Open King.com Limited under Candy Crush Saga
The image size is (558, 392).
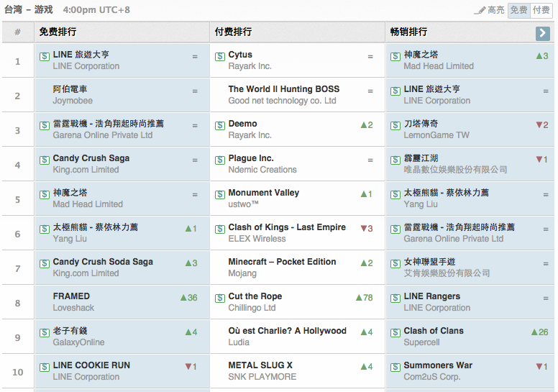click(86, 170)
